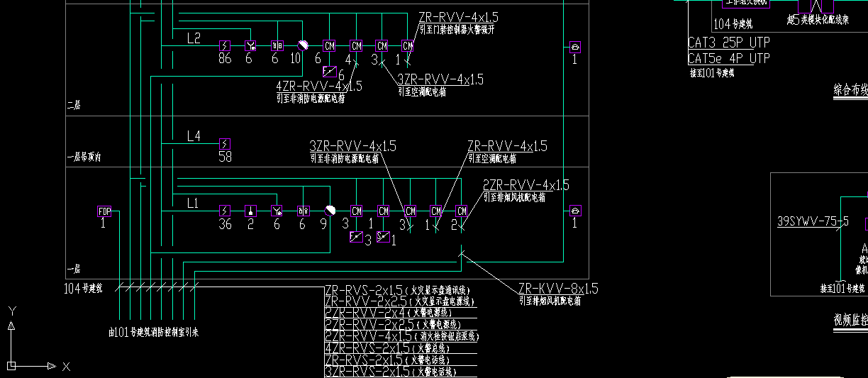Select the smoke detector symbol labeled 36
Viewport: 868px width, 378px height.
pos(225,211)
